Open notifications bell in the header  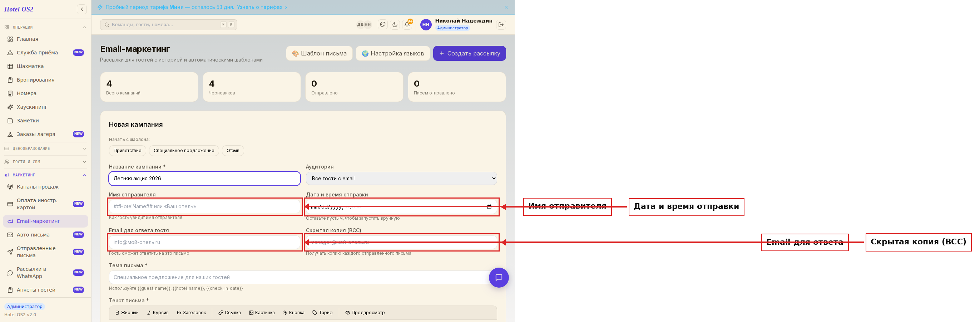[x=407, y=25]
